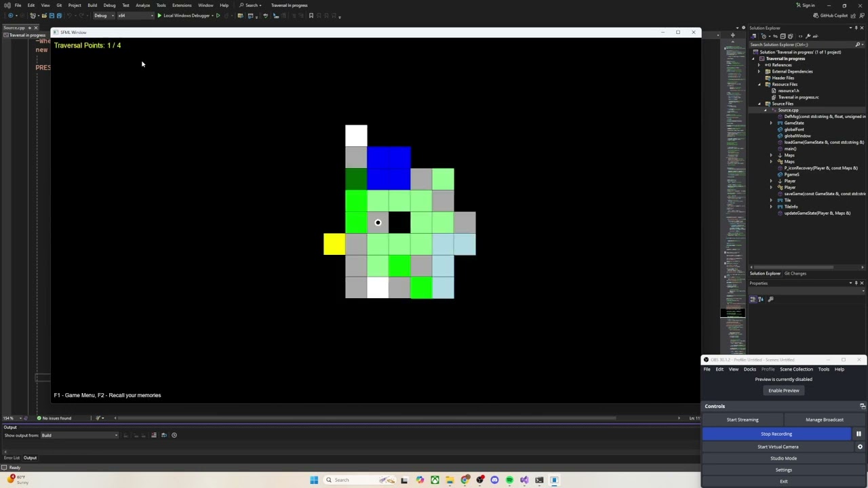Image resolution: width=868 pixels, height=488 pixels.
Task: Undock the OBS Controls panel
Action: click(x=862, y=406)
